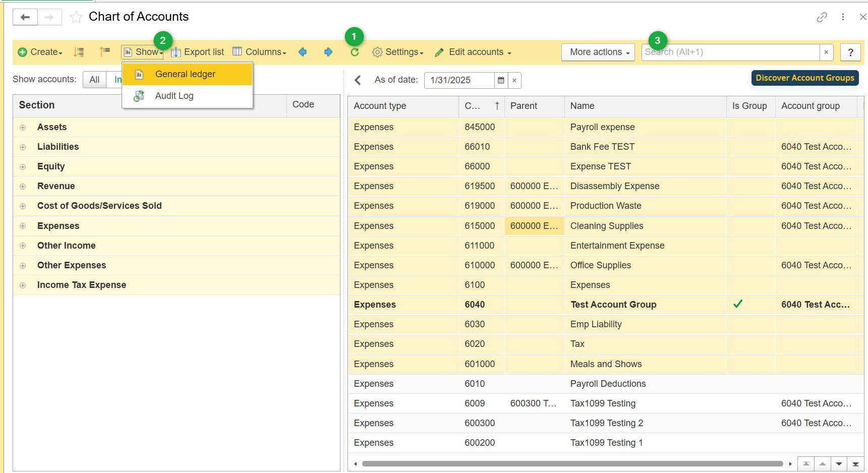
Task: Select the Entertainment Expense account
Action: 606,246
